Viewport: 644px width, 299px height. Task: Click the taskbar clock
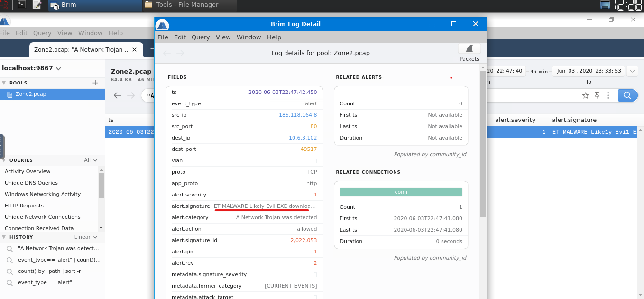[x=629, y=5]
